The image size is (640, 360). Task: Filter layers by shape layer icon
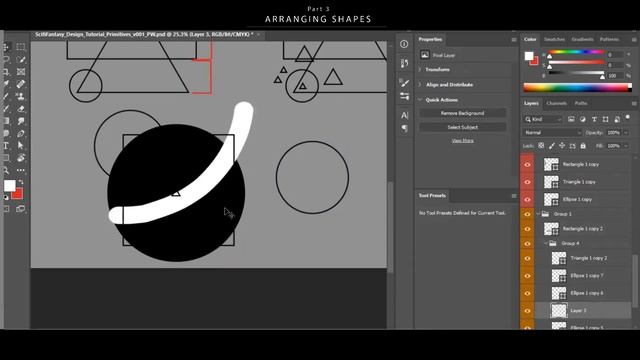tap(605, 119)
